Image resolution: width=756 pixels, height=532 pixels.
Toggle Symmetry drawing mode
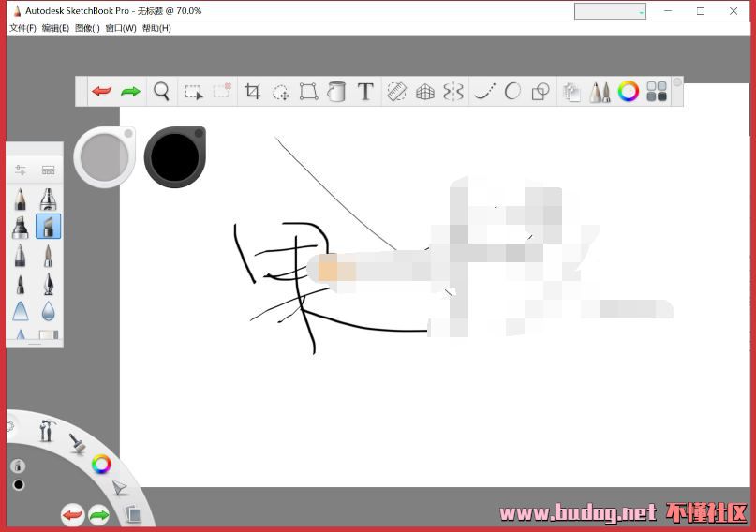click(453, 92)
